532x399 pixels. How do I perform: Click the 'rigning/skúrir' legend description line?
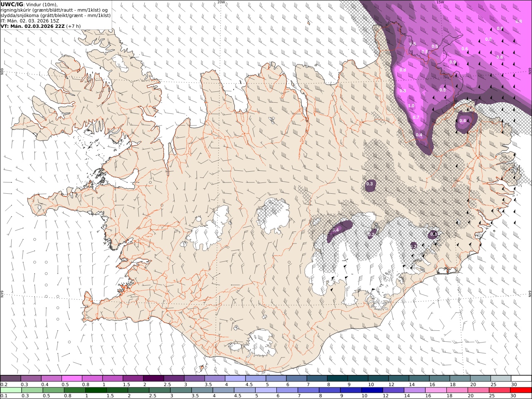(x=54, y=10)
